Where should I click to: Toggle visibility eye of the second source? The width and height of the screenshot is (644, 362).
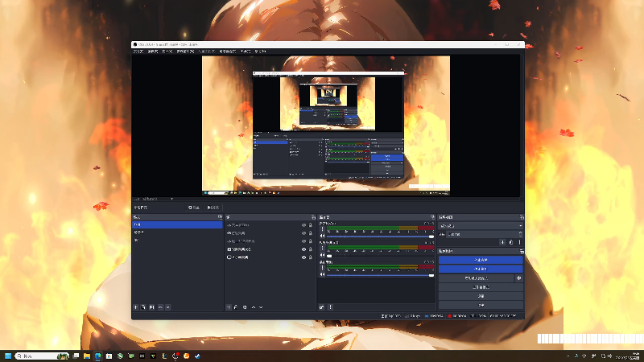[304, 233]
